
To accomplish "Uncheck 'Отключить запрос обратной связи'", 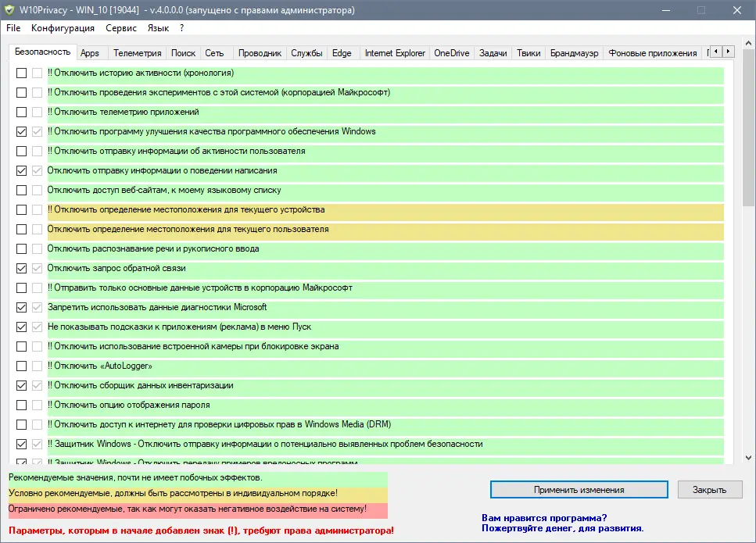I will [21, 268].
